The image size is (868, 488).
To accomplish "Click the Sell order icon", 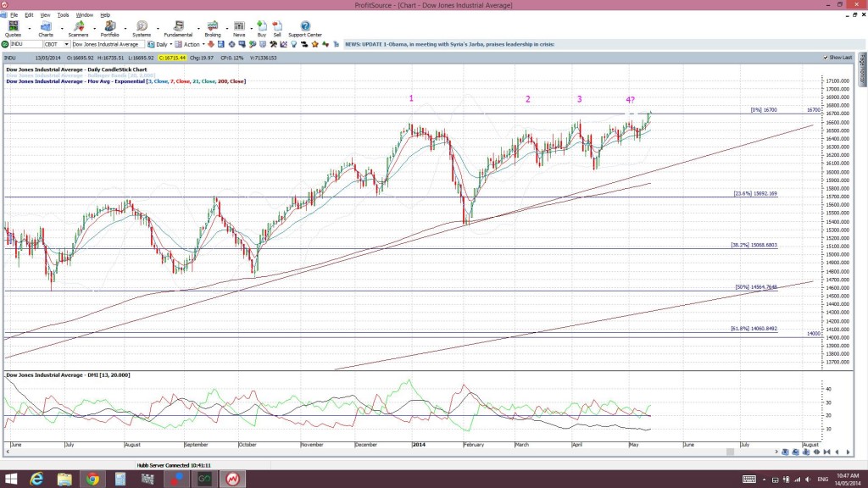I will point(277,26).
